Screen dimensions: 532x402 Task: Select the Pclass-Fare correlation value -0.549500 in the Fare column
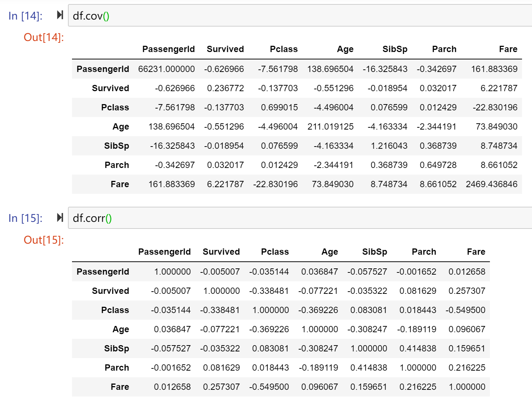465,310
